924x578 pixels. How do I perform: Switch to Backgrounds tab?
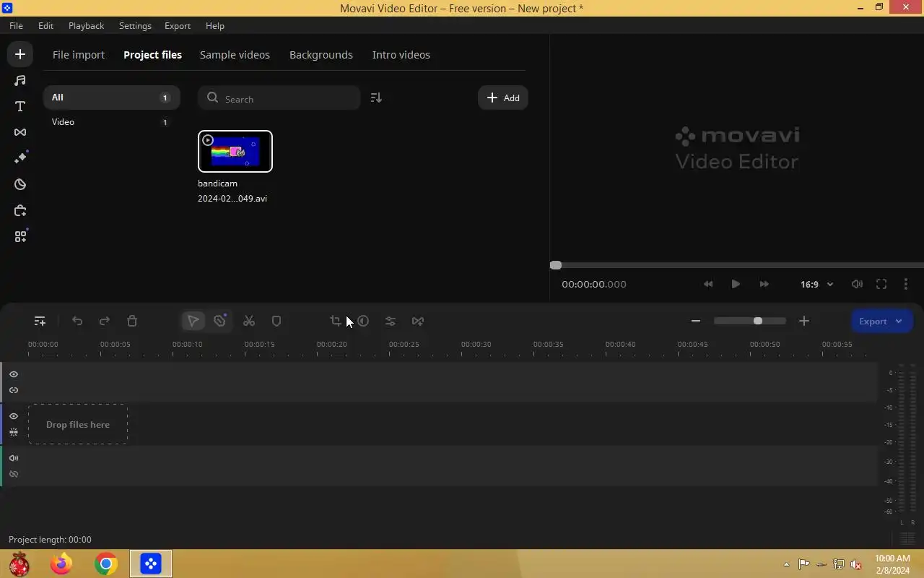coord(321,55)
